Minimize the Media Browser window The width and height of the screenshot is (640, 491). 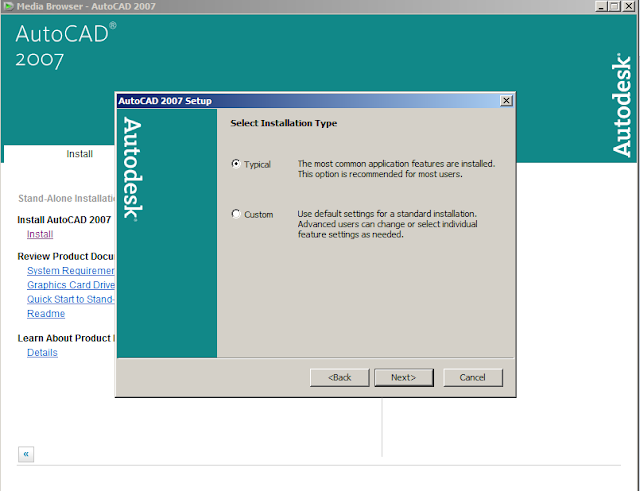click(x=601, y=7)
